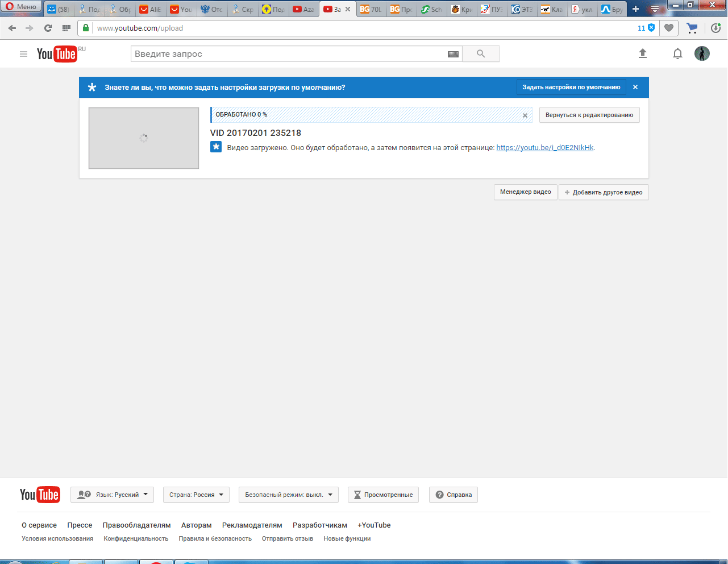The image size is (728, 564).
Task: Open the youtu.be video link
Action: tap(544, 148)
